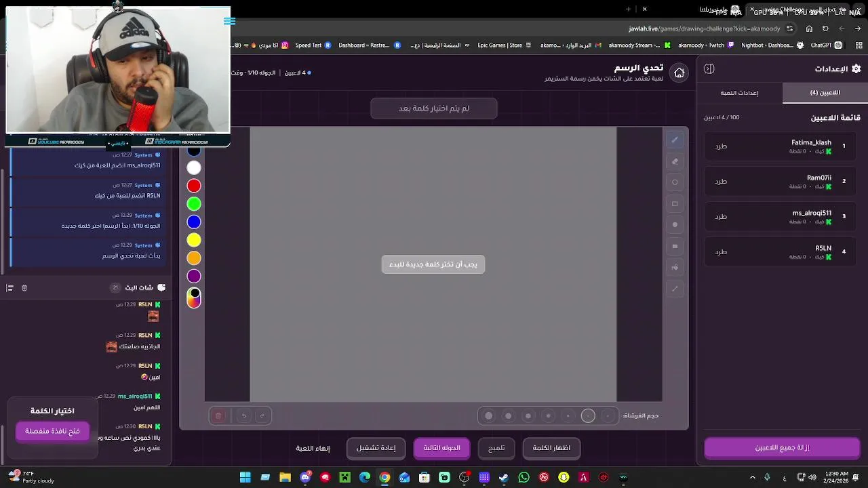
Task: Click the chat layout icon beside trash
Action: coord(9,288)
